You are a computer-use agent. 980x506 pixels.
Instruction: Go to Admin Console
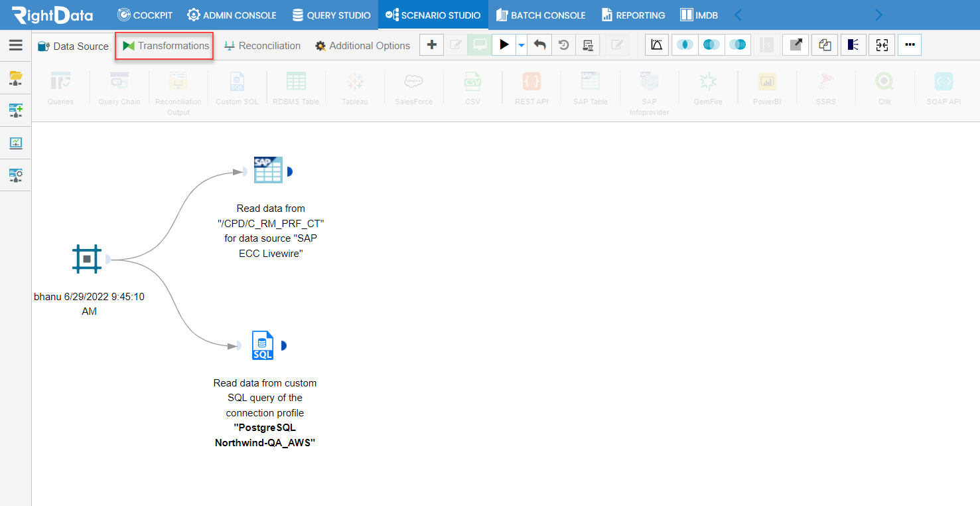pos(232,15)
